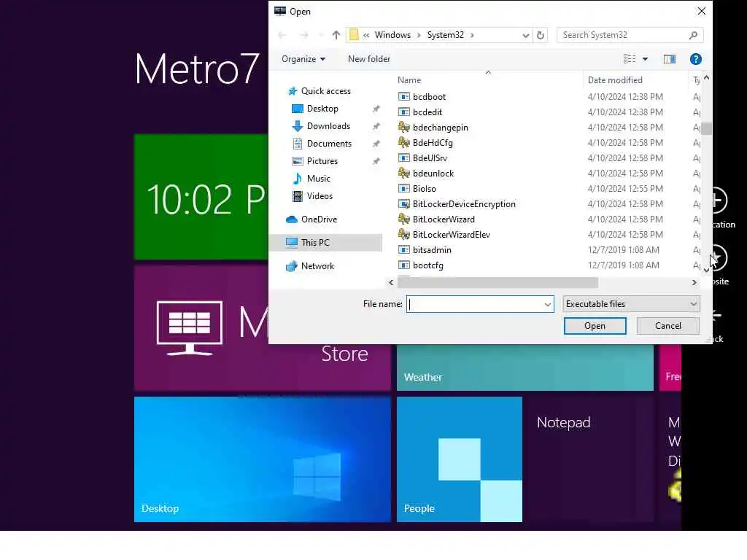The image size is (747, 560).
Task: Select the bcdboot file icon
Action: click(x=403, y=97)
